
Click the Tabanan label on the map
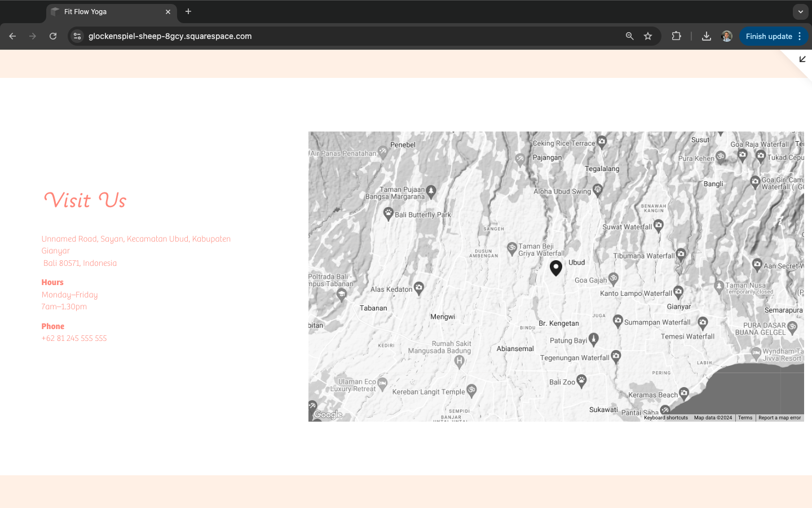point(373,308)
